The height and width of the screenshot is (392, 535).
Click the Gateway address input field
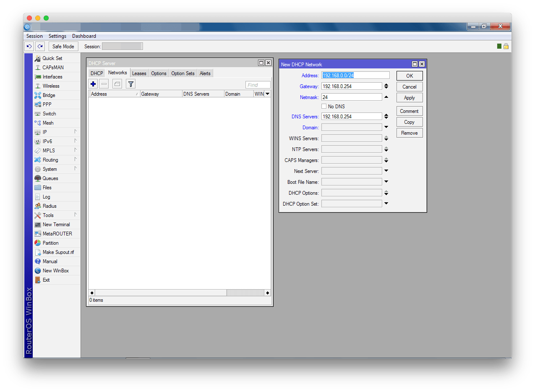point(351,86)
